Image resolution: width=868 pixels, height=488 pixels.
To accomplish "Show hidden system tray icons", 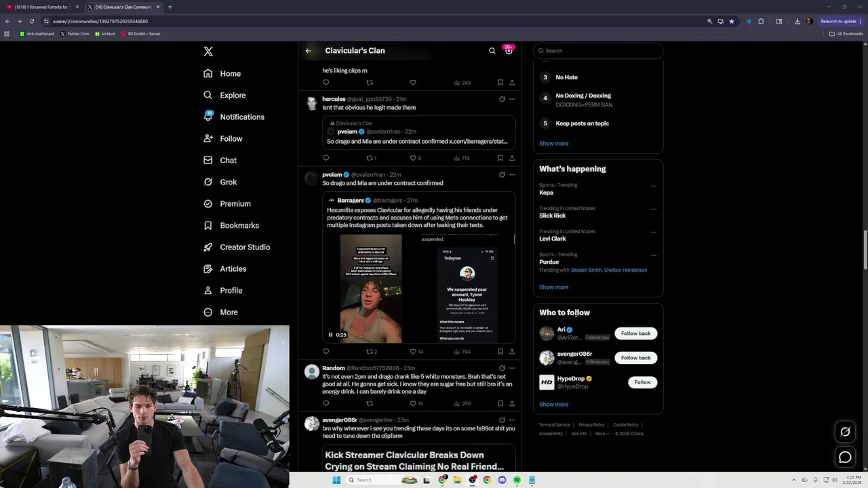I will tap(794, 480).
